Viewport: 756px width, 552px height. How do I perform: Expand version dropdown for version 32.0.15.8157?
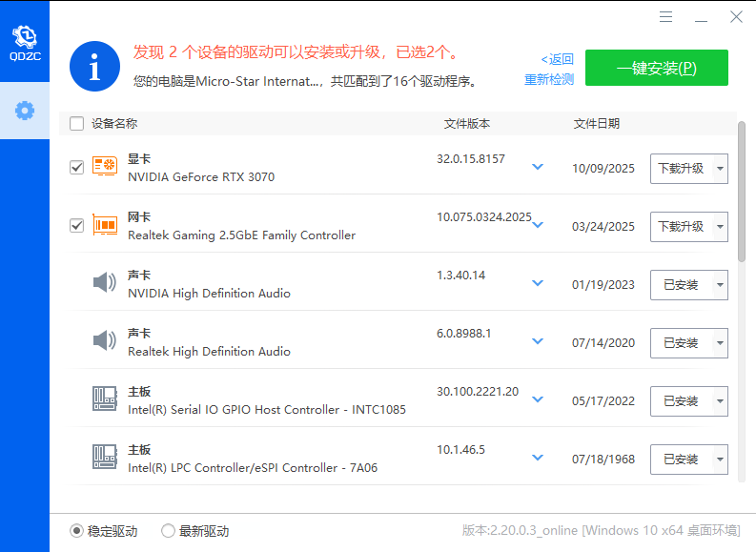[x=538, y=167]
